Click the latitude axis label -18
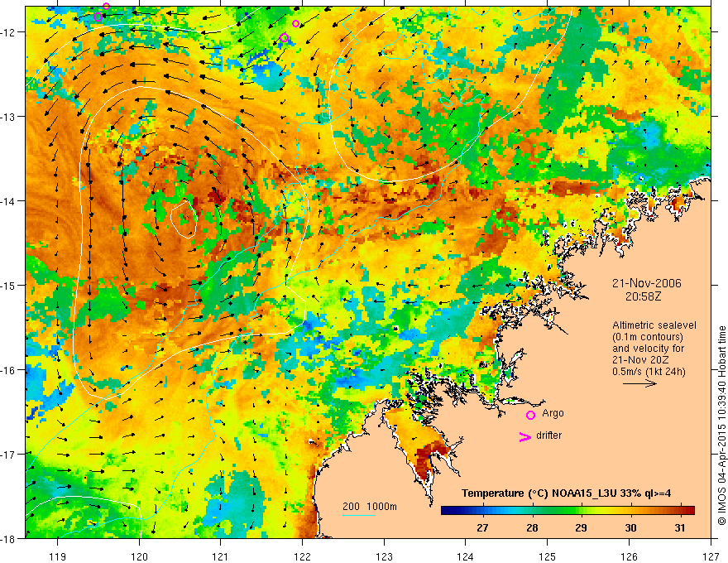The width and height of the screenshot is (728, 563). [x=9, y=538]
